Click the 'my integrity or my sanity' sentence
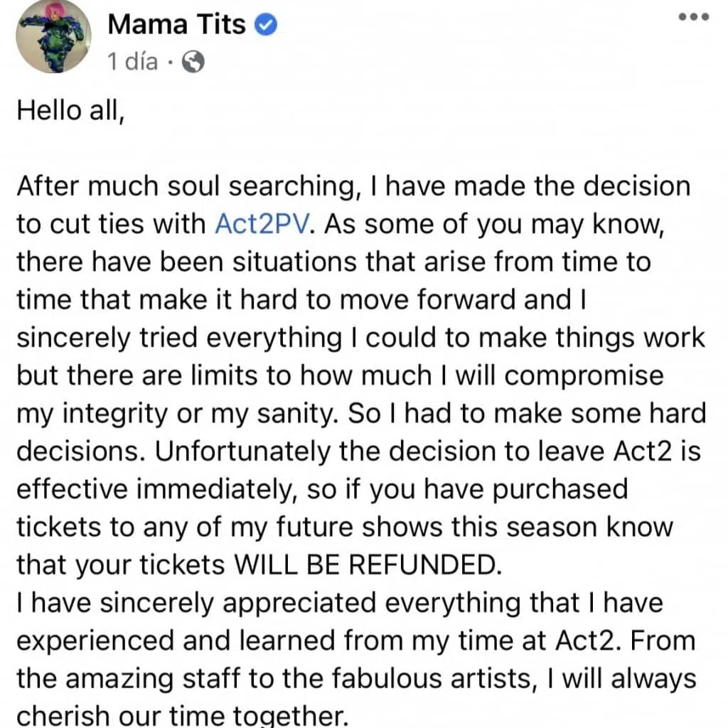This screenshot has height=728, width=728. (x=177, y=414)
